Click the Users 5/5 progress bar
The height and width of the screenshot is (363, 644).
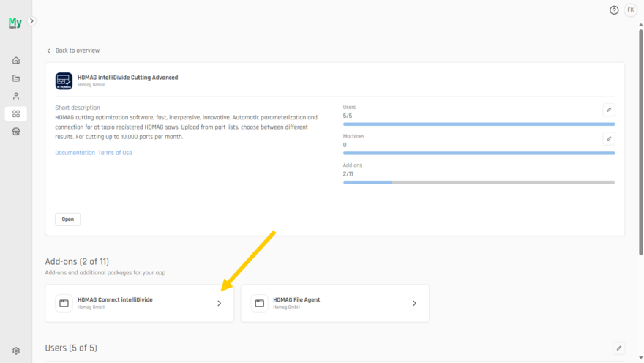pos(479,124)
